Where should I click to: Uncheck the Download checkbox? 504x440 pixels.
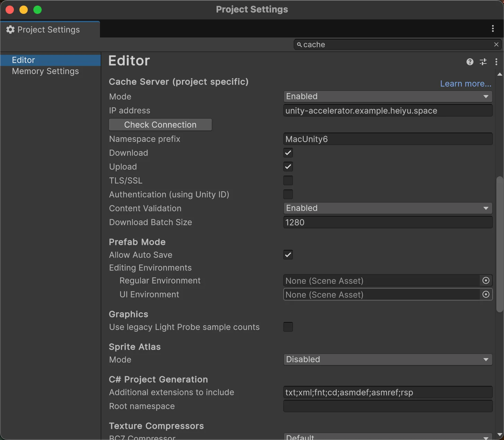[x=288, y=153]
